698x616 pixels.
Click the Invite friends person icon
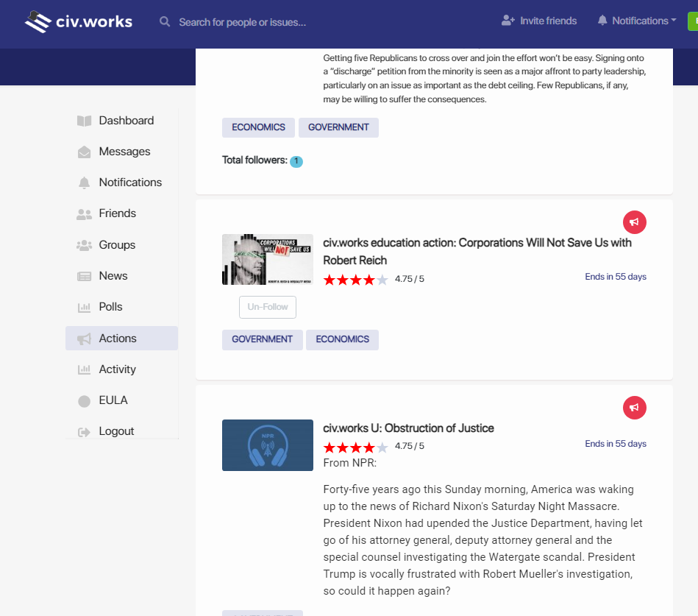(508, 21)
